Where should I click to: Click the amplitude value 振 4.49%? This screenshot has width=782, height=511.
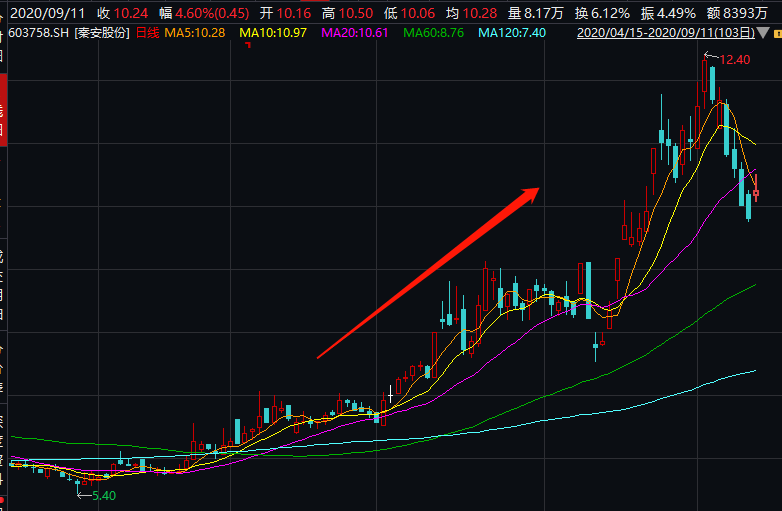668,13
